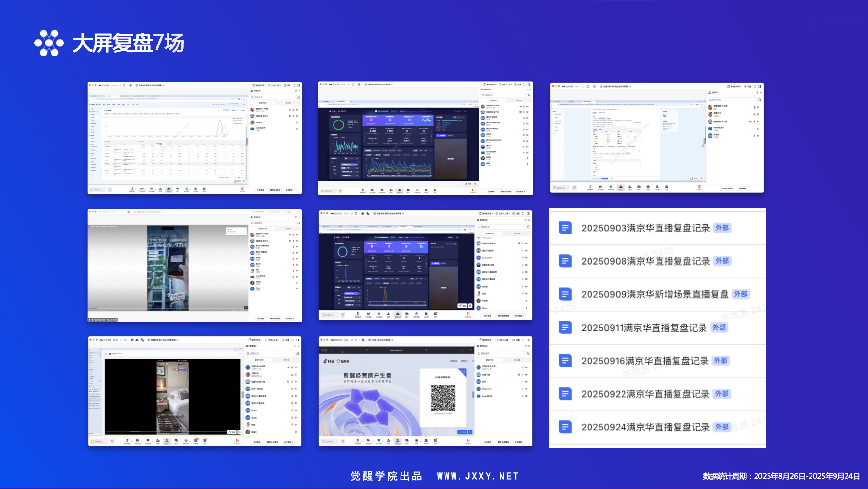Viewport: 868px width, 489px height.
Task: Click the 外部 tag on the 20250909 record
Action: tap(741, 294)
